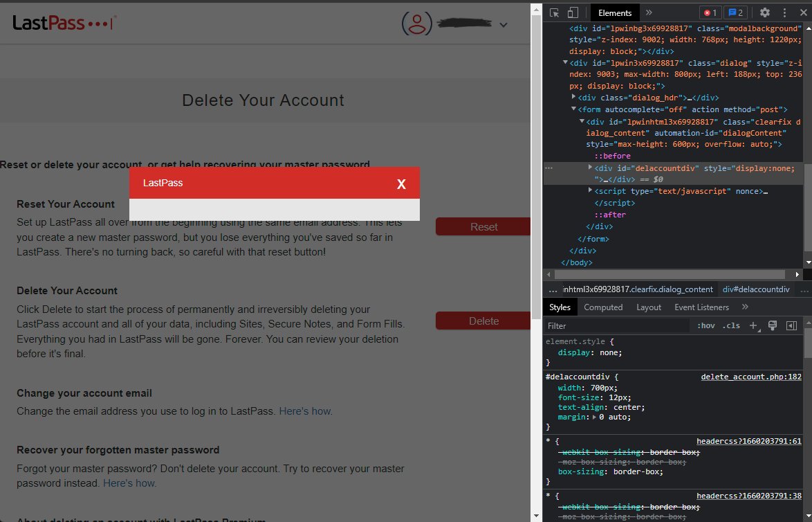This screenshot has height=522, width=812.
Task: Open DevTools three-dot customize menu
Action: point(784,13)
